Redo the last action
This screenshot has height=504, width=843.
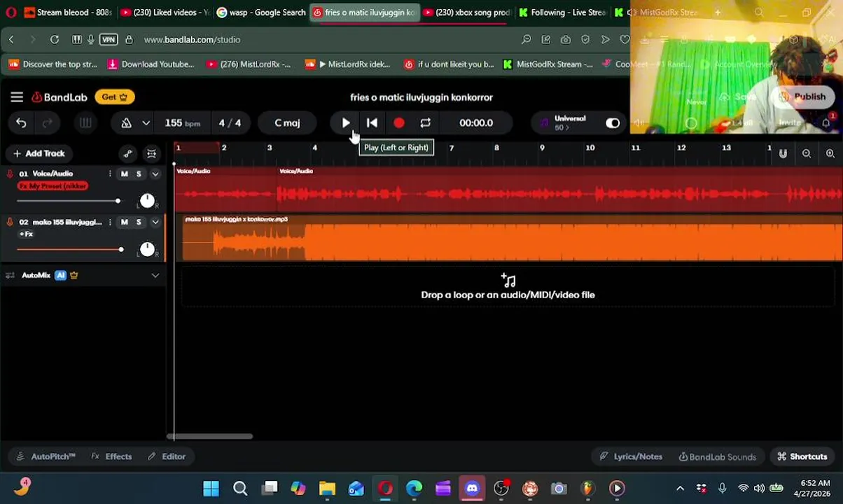click(x=48, y=123)
